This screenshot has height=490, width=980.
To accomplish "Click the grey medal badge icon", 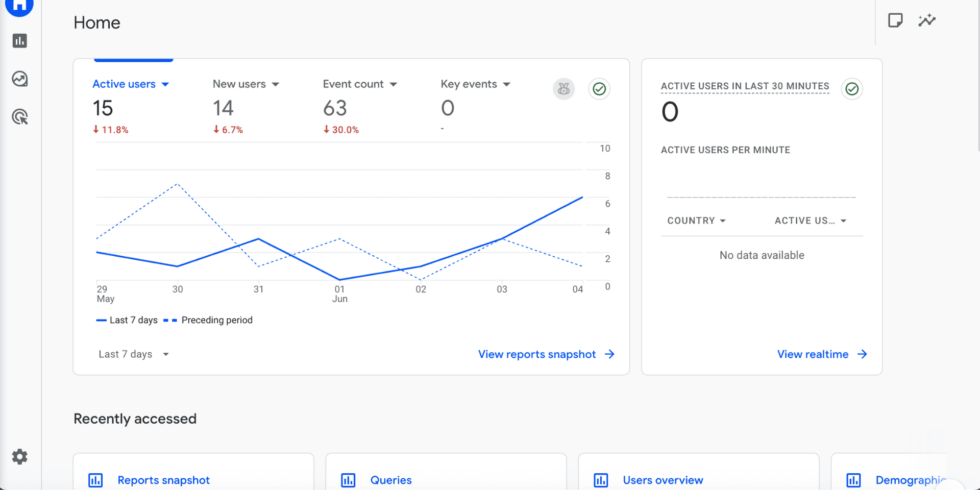I will (563, 89).
